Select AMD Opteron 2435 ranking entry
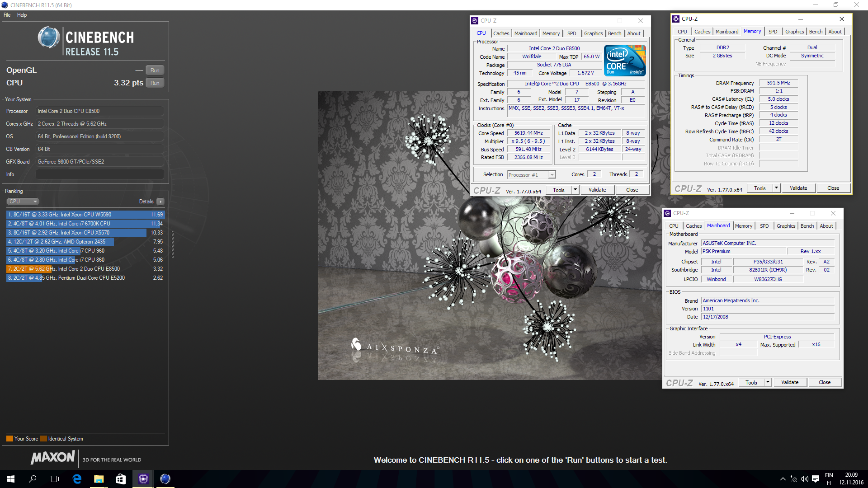 pos(85,242)
